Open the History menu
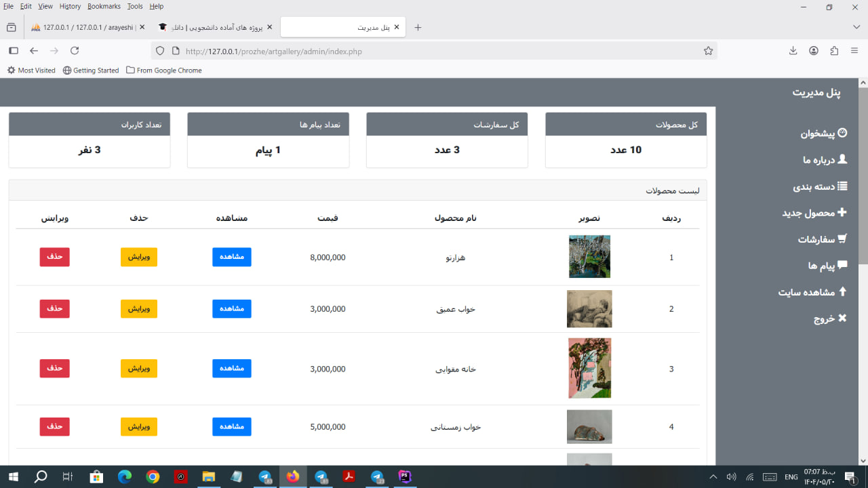 point(70,6)
